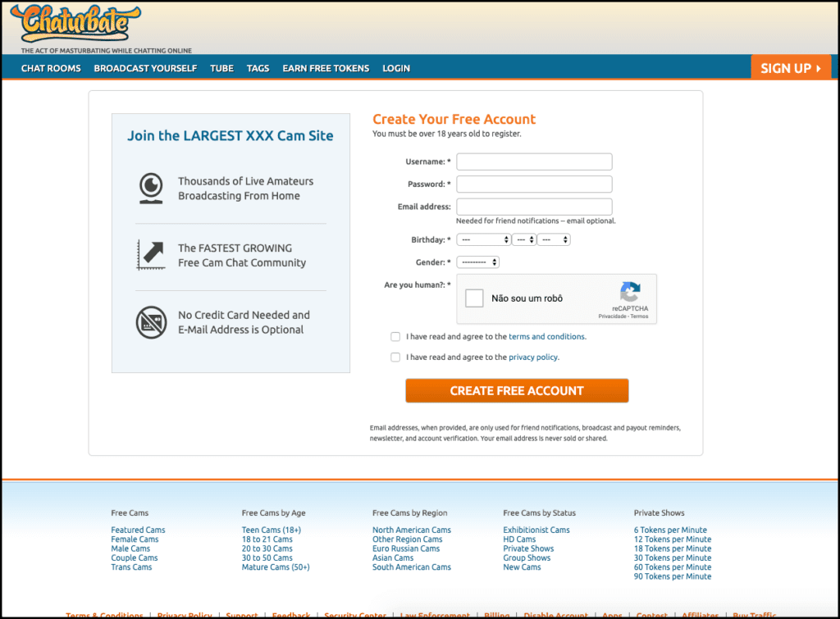Viewport: 840px width, 619px height.
Task: Open the 18 to 21 Cams link
Action: click(x=267, y=539)
